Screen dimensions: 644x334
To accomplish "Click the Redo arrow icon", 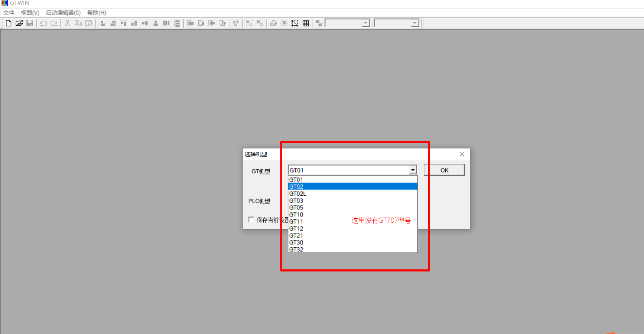I will 54,23.
